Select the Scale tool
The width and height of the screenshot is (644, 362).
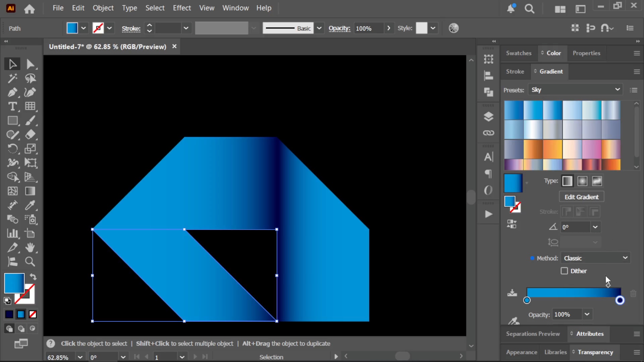click(x=30, y=148)
